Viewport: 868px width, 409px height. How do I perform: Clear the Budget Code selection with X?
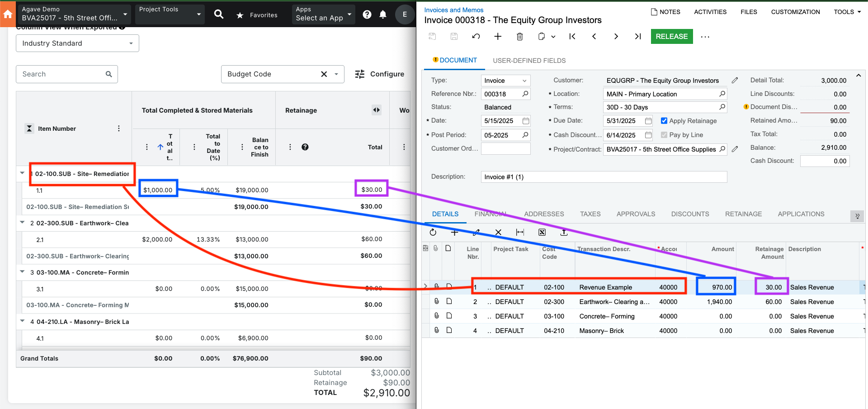click(324, 74)
